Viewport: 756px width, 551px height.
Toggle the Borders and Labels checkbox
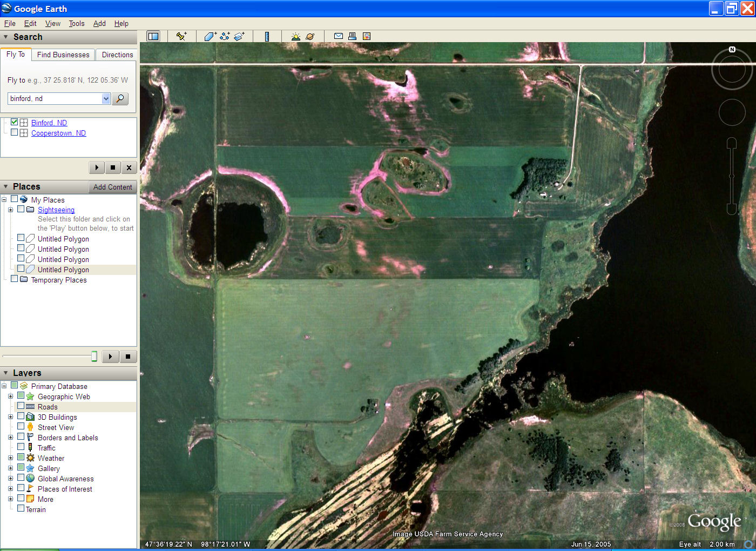point(21,437)
